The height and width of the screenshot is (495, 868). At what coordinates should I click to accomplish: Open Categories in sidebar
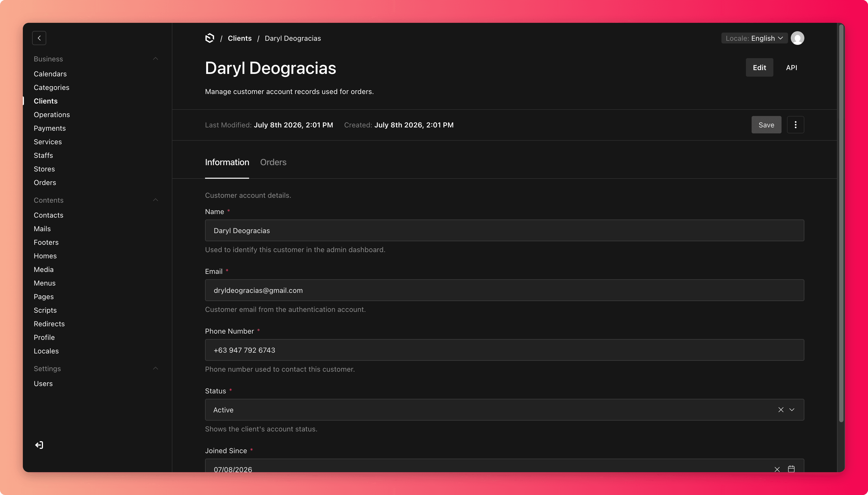tap(51, 87)
